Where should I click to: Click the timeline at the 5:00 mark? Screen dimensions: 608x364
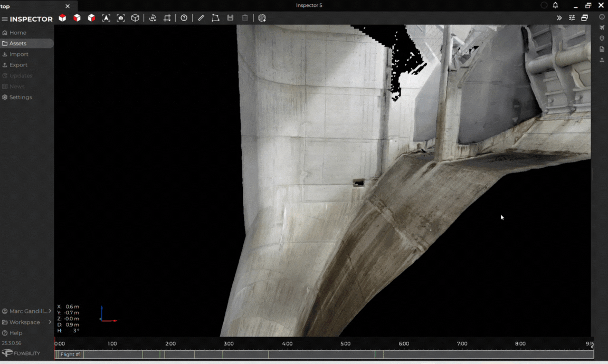[x=346, y=354]
